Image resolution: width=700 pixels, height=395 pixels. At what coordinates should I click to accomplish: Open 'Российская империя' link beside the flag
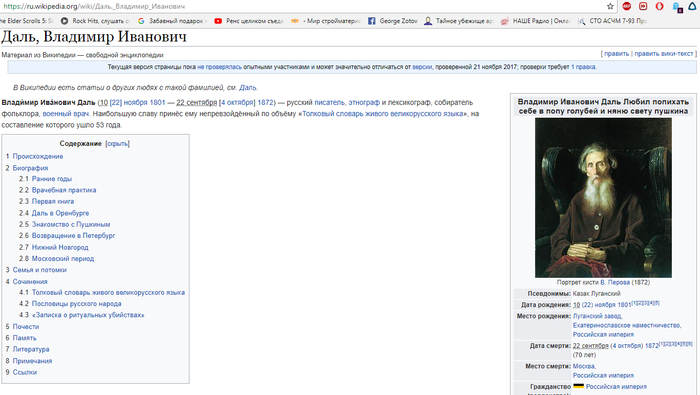(x=616, y=387)
